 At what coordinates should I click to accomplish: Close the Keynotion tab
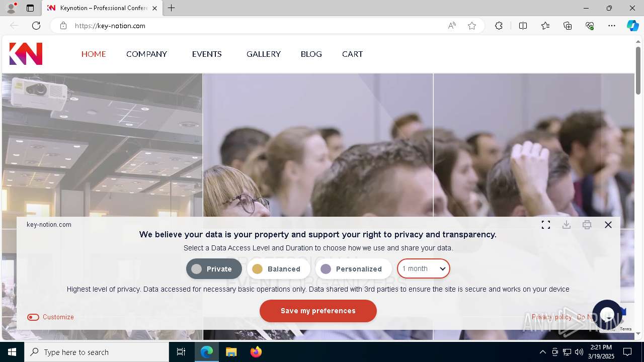[154, 8]
